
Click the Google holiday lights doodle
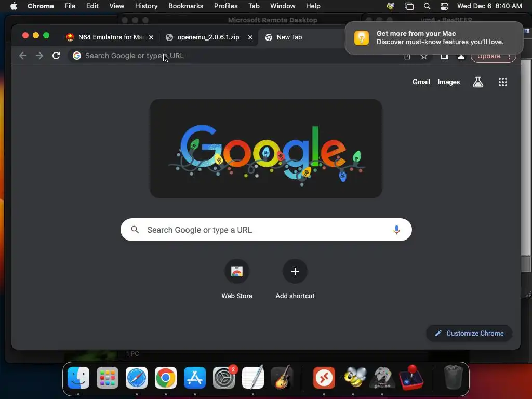266,149
